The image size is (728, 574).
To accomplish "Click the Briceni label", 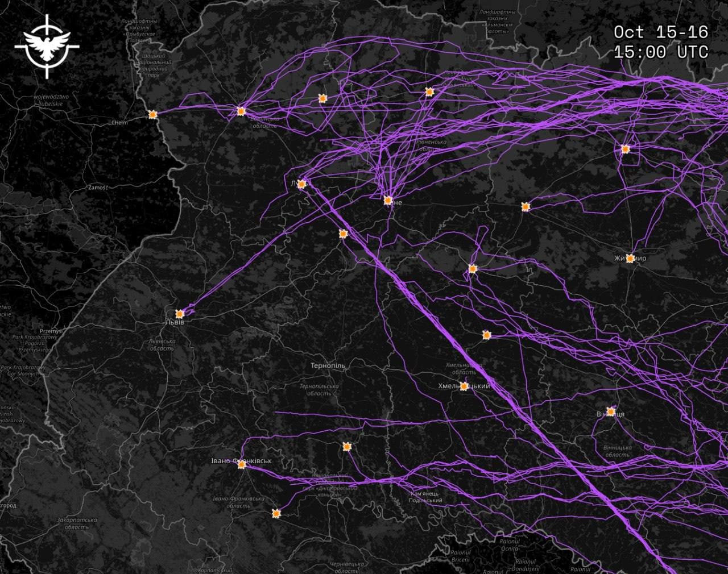I will [x=461, y=556].
